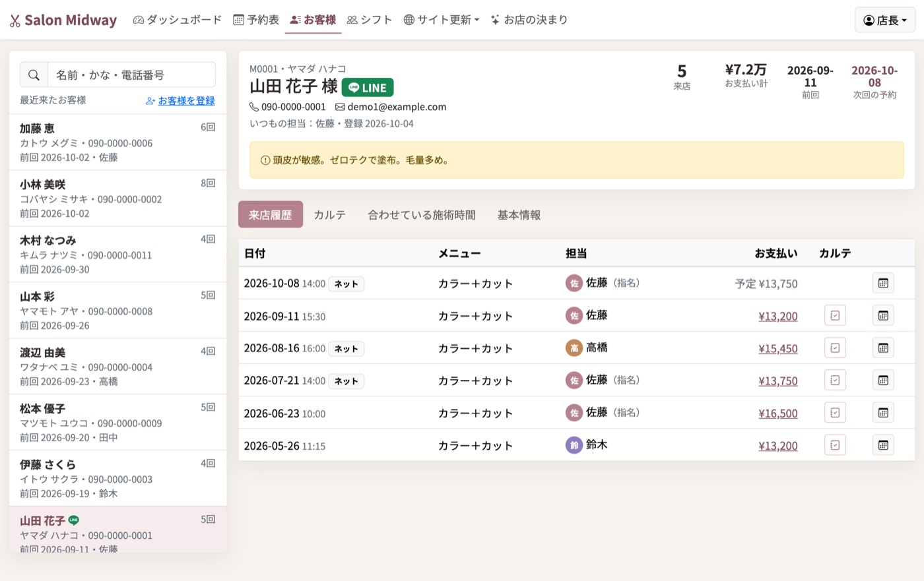Open calendar icon for 2026-05-26 visit
This screenshot has height=581, width=924.
(883, 445)
